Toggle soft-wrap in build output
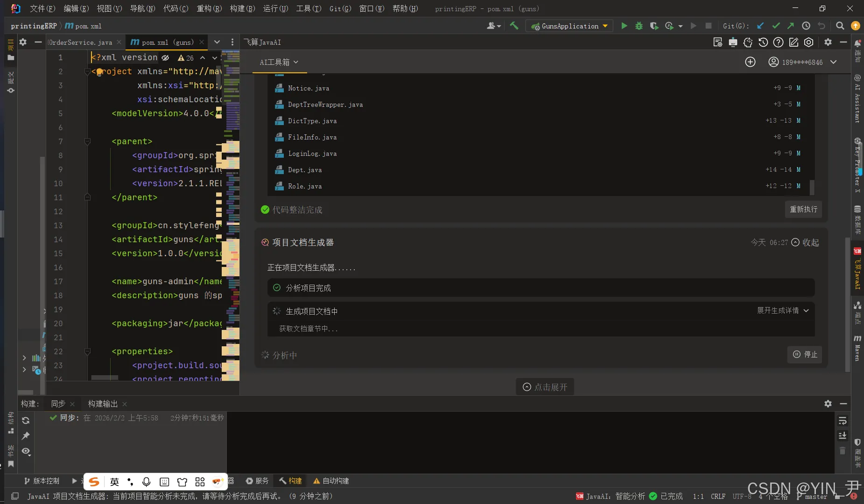This screenshot has width=864, height=504. pyautogui.click(x=843, y=421)
